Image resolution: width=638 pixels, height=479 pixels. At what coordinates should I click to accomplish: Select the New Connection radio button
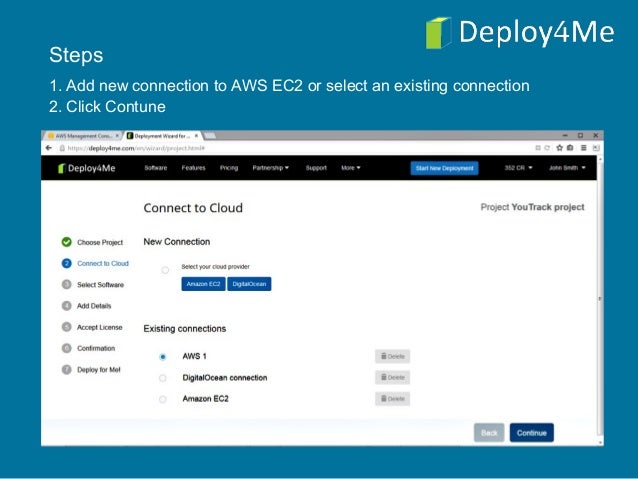(x=165, y=270)
